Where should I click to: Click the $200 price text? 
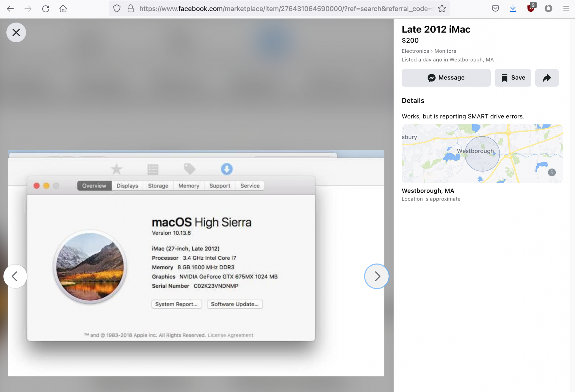click(x=410, y=40)
